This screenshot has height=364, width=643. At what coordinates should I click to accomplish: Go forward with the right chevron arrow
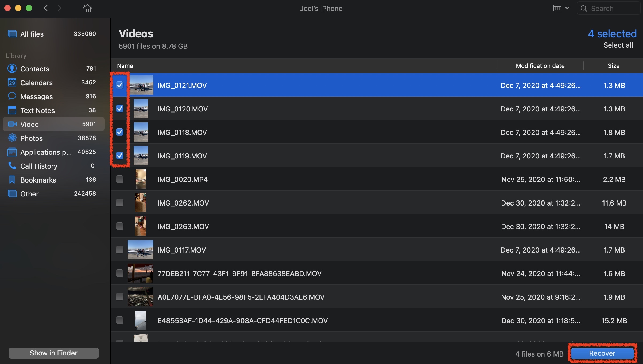59,8
